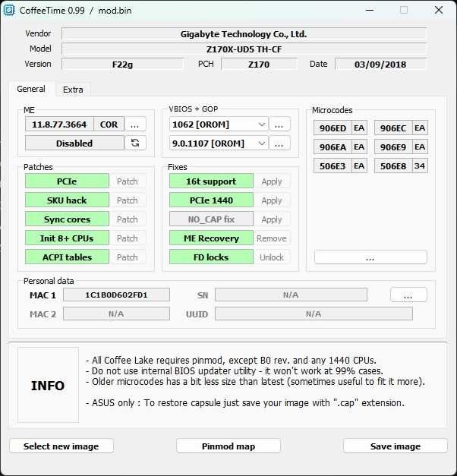The image size is (457, 476).
Task: Click the FD locks indicator
Action: [211, 257]
